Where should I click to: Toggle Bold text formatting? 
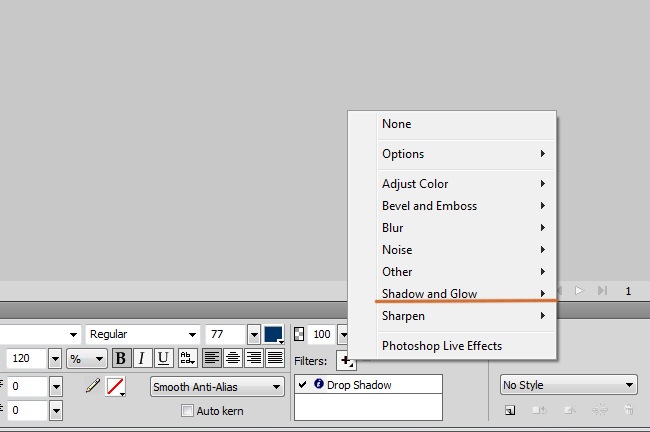tap(121, 358)
